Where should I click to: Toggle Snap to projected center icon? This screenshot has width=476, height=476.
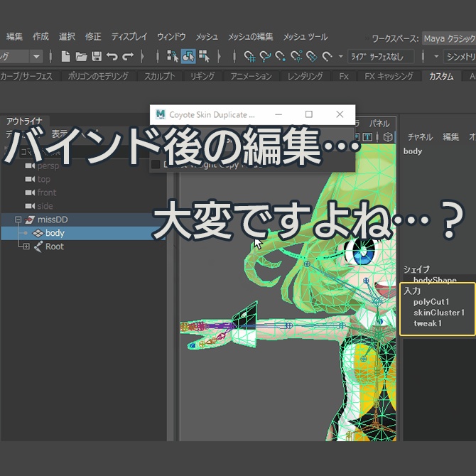[296, 56]
